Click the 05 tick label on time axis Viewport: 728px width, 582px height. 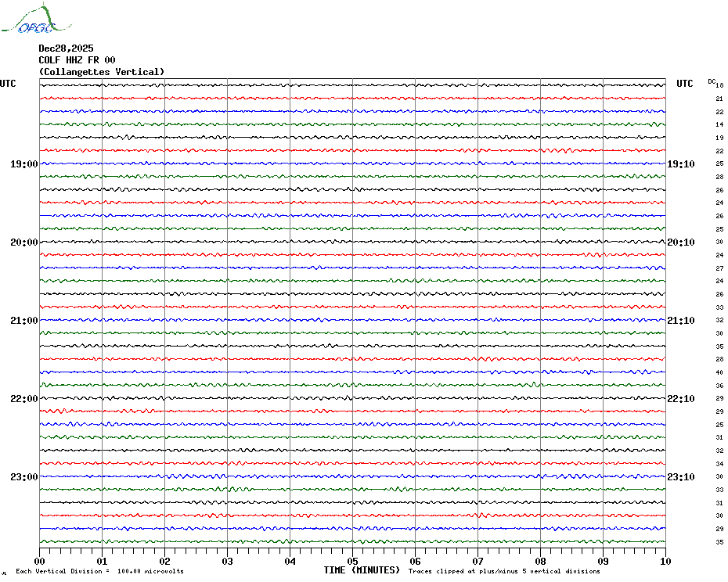pos(352,561)
